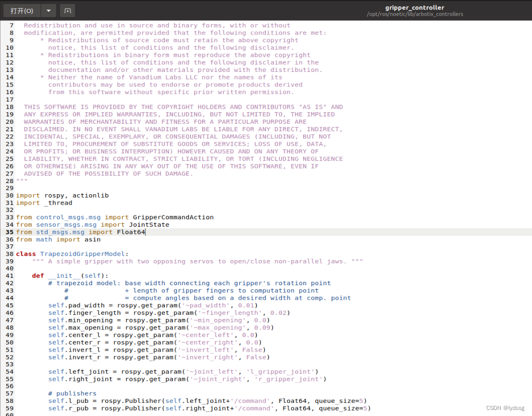Click the word rospy on the import line
The image size is (532, 416).
click(x=54, y=195)
